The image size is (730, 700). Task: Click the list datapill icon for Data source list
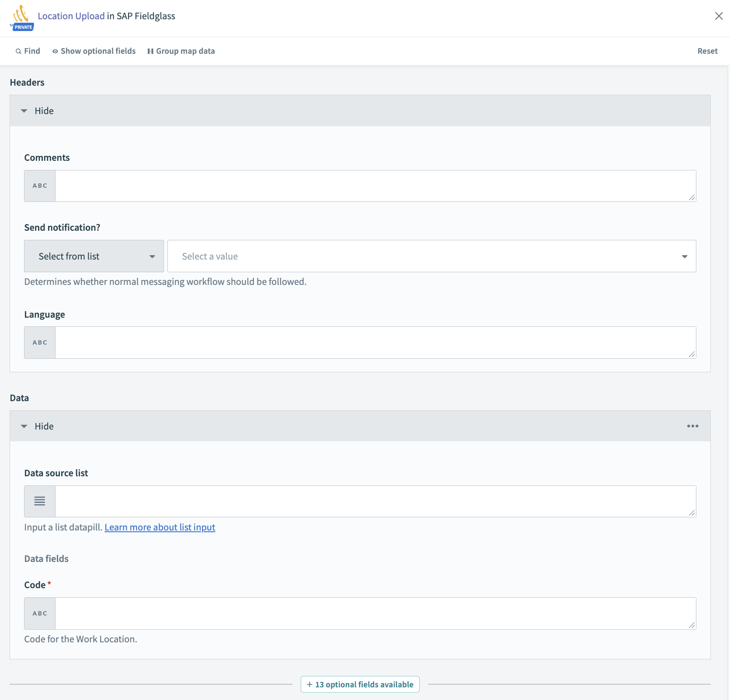coord(39,501)
